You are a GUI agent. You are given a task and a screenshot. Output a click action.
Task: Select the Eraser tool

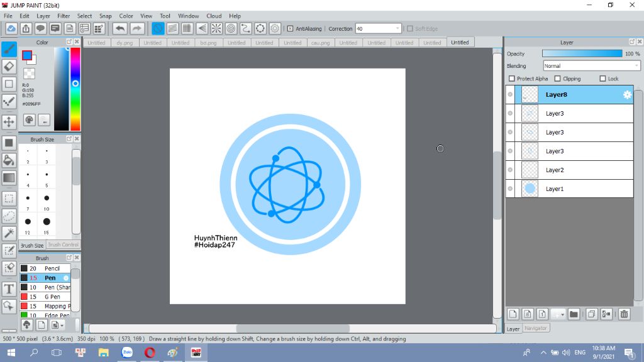coord(9,67)
